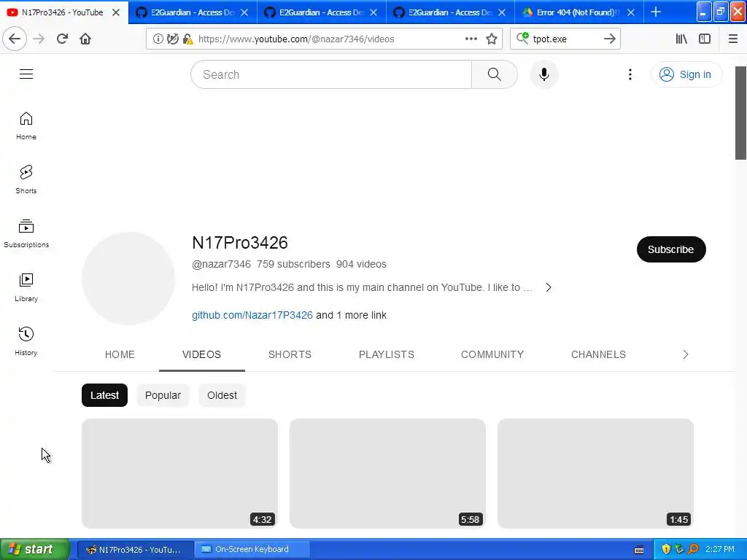Expand the channel description chevron

[549, 287]
